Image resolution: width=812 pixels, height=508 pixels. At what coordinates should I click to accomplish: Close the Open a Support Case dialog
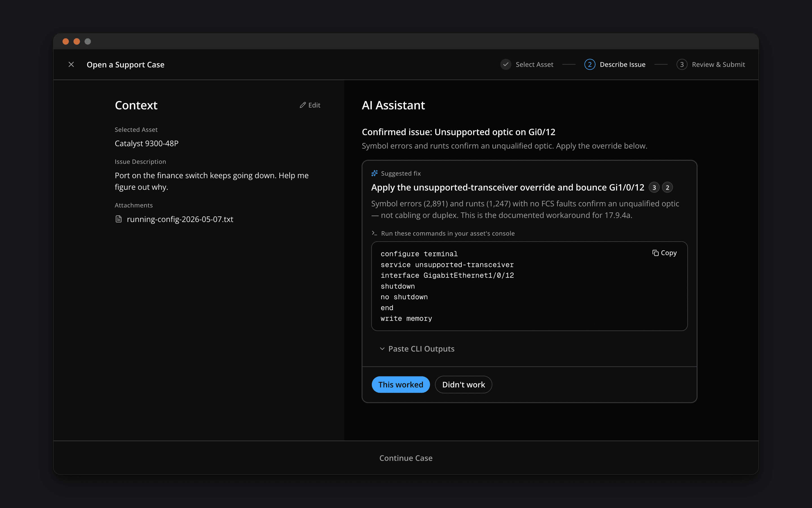pyautogui.click(x=71, y=65)
